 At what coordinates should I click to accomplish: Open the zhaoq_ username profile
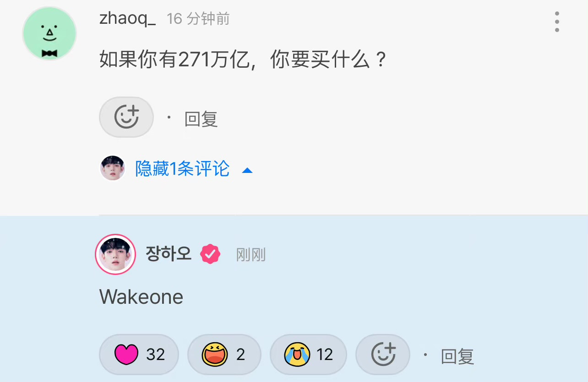coord(128,19)
